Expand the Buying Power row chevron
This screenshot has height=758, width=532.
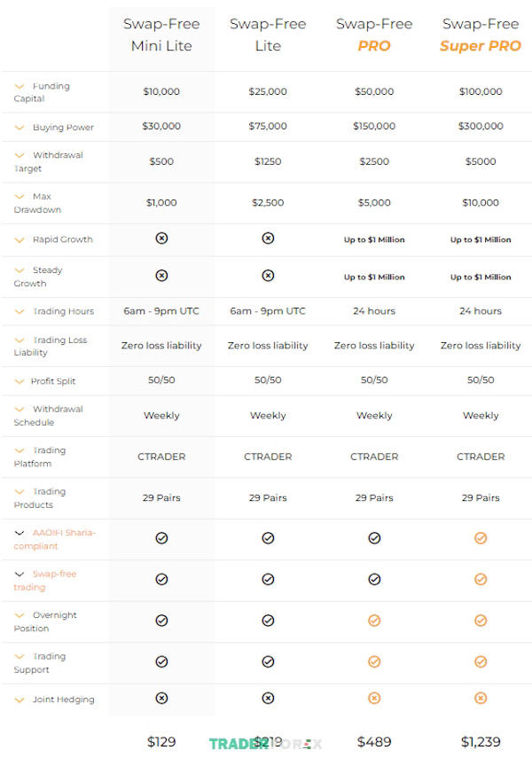pos(20,128)
